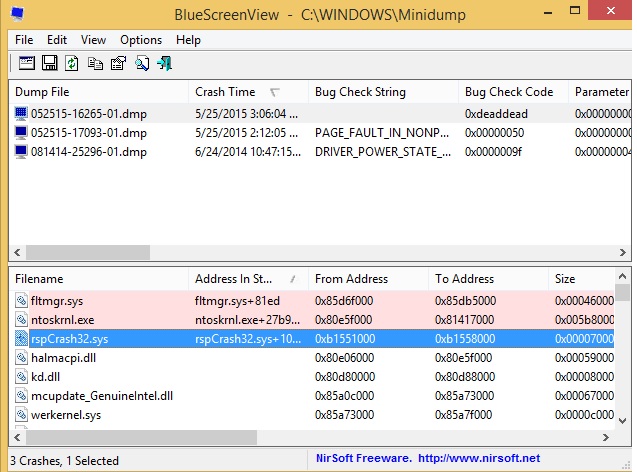Screen dimensions: 637x472
Task: Click the Save Selected Items floppy icon
Action: (50, 63)
